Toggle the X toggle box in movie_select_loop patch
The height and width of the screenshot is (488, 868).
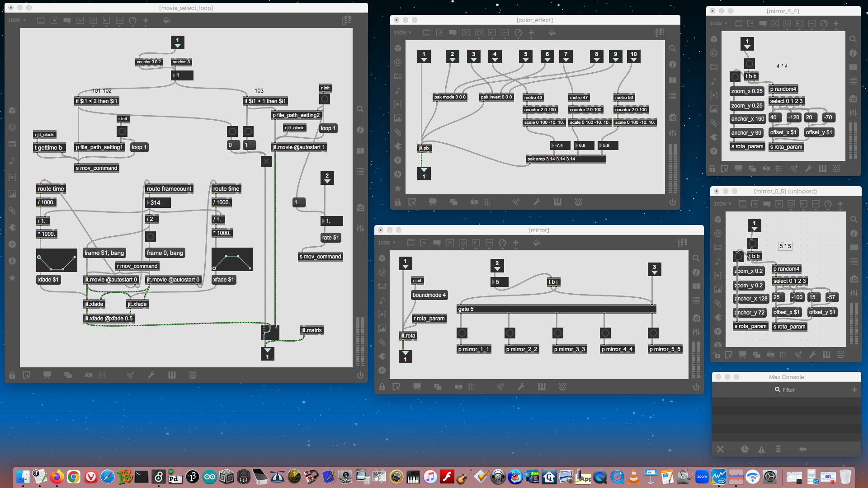coord(266,161)
